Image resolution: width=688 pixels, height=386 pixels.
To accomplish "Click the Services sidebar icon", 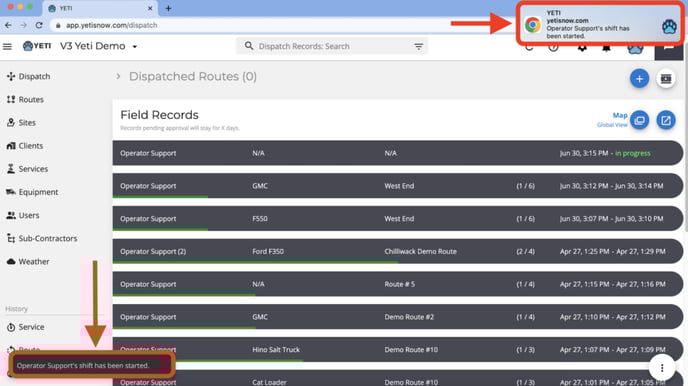I will coord(11,169).
